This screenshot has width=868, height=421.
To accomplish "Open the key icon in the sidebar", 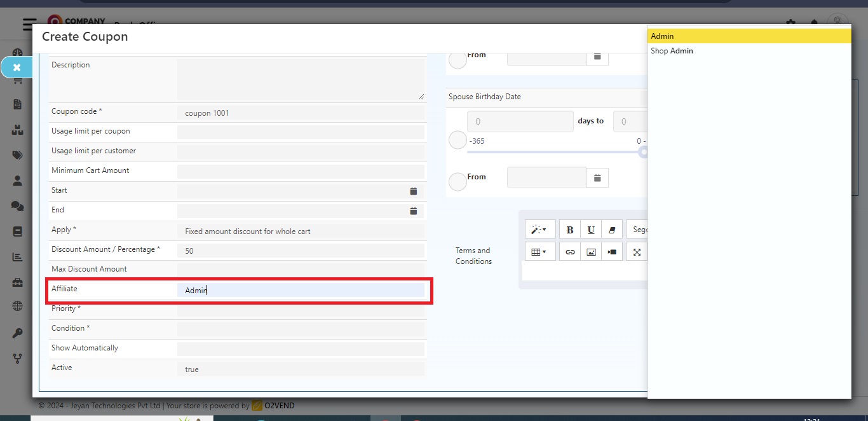I will [x=17, y=333].
